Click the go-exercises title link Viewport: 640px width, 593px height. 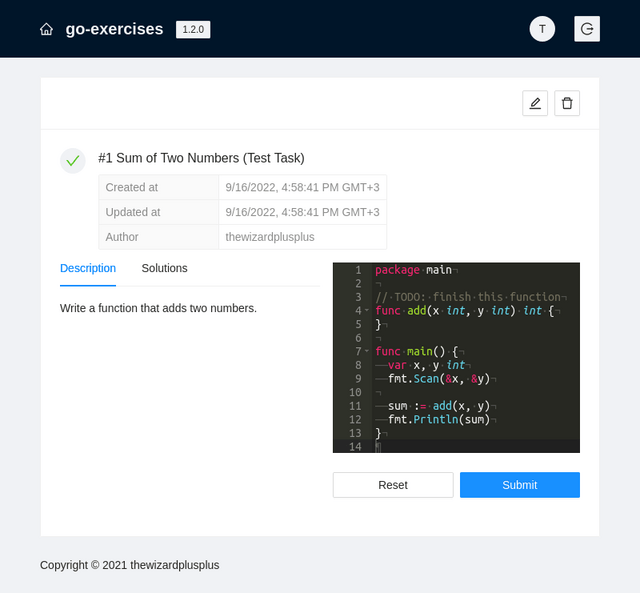tap(114, 29)
